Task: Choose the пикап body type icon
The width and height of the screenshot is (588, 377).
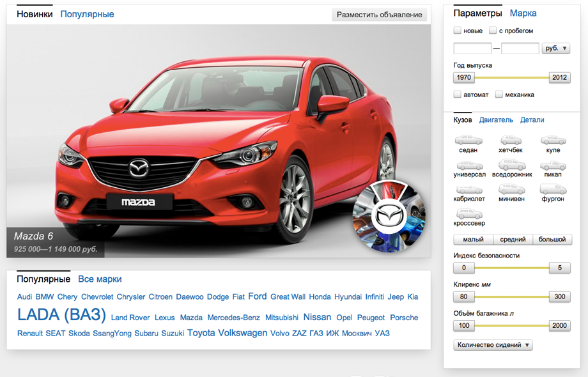Action: tap(553, 165)
